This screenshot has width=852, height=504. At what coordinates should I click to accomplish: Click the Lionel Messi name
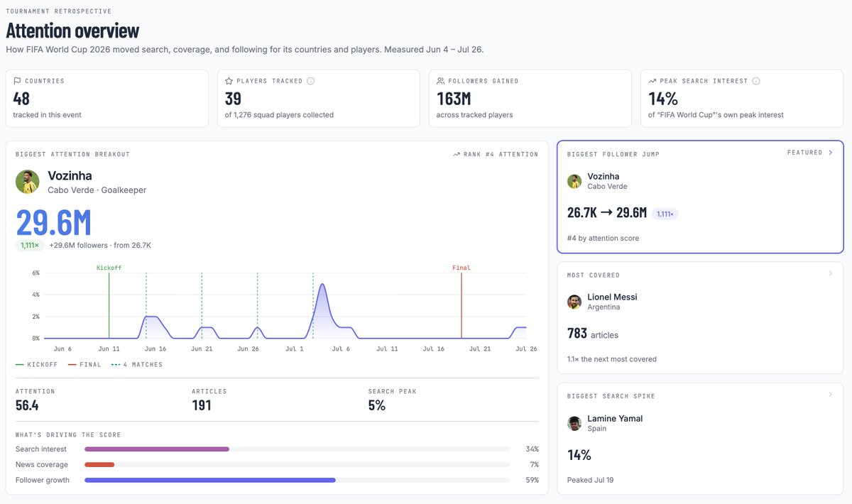pyautogui.click(x=612, y=297)
